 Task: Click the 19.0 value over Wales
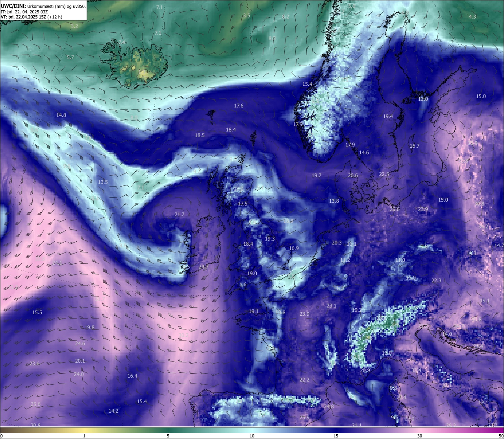tap(252, 273)
